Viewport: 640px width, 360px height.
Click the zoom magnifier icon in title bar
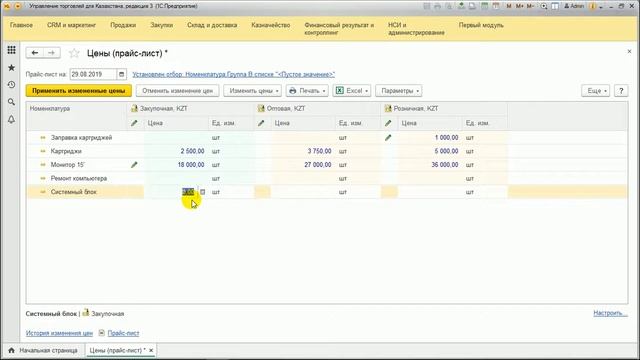pos(544,6)
